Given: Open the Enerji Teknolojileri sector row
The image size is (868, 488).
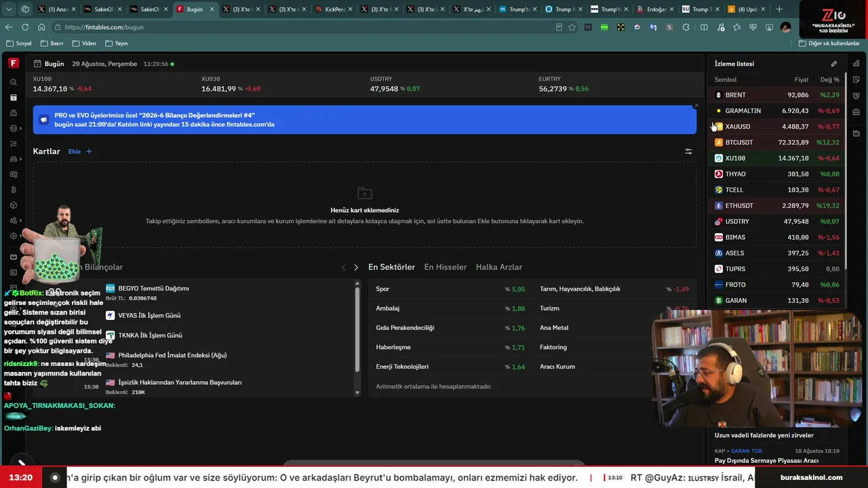Looking at the screenshot, I should coord(451,367).
